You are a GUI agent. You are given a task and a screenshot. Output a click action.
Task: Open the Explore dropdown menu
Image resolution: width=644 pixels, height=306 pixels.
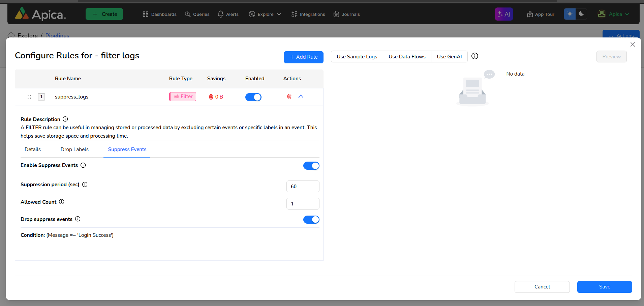pos(265,14)
